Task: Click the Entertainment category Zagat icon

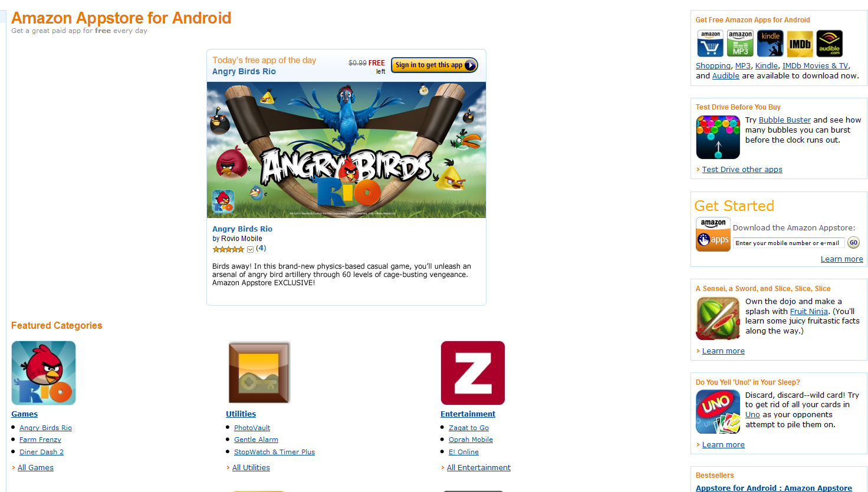Action: (x=473, y=373)
